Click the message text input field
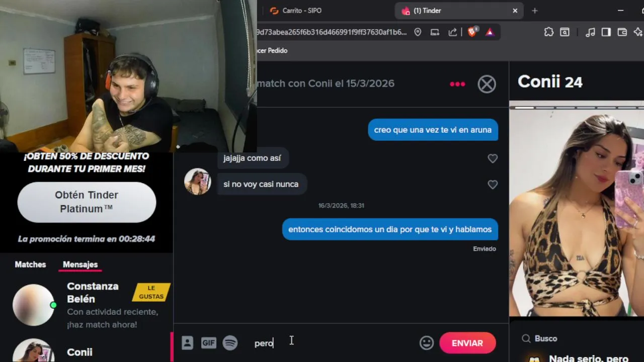Screen dimensions: 644x362 [332, 343]
